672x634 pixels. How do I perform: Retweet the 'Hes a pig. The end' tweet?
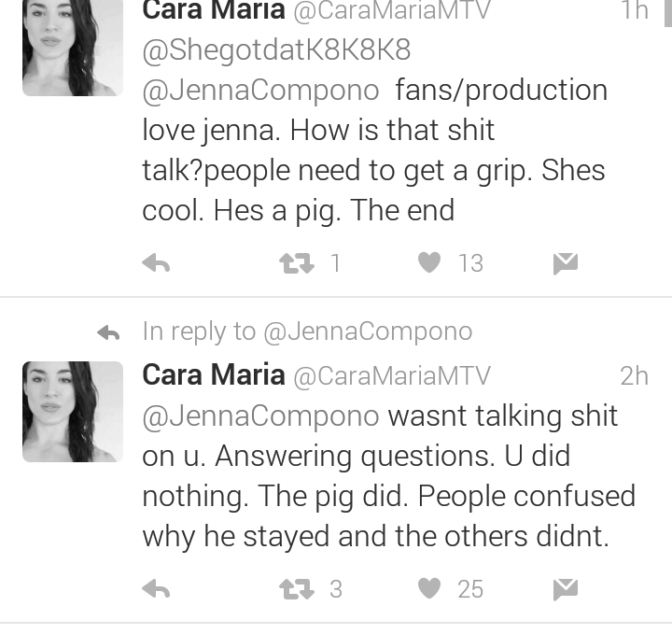click(297, 263)
